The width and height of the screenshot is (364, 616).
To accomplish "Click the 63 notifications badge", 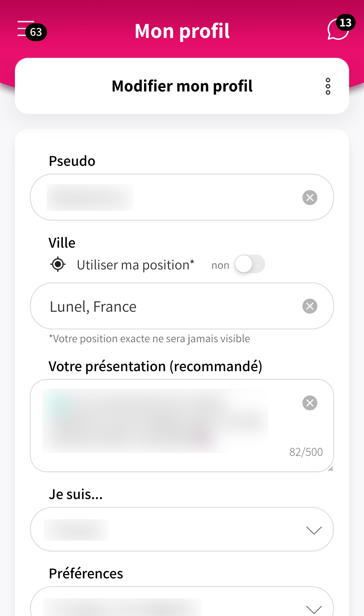I will [x=36, y=32].
